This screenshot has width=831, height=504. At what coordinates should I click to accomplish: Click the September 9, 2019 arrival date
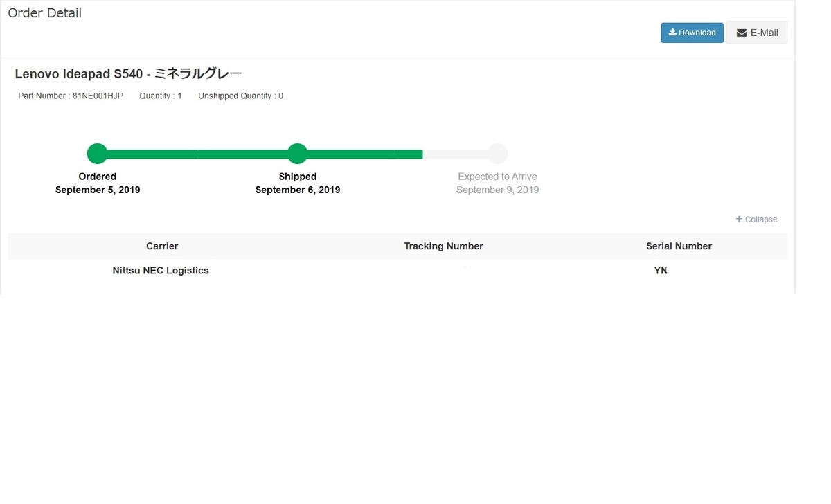[497, 190]
